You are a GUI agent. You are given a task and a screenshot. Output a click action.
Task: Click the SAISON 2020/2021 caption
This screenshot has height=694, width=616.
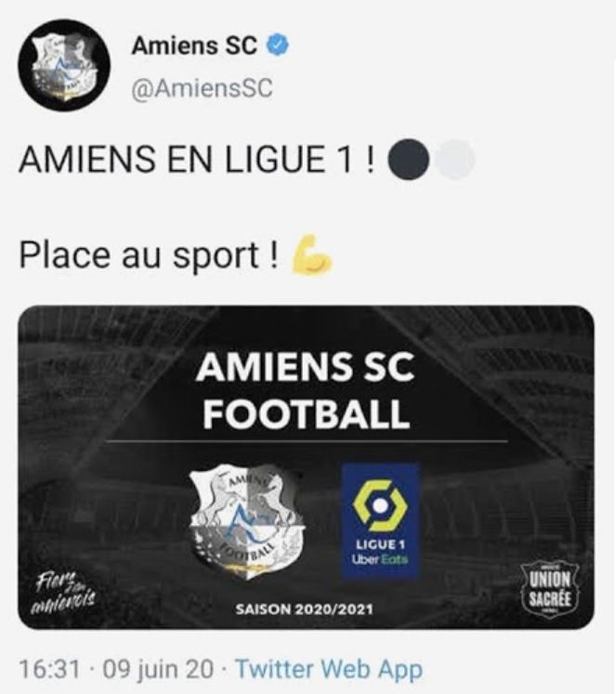(x=305, y=609)
